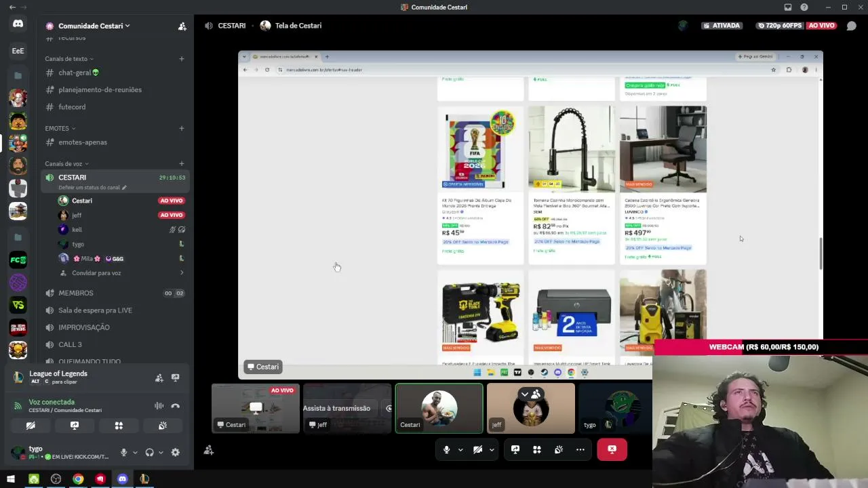The height and width of the screenshot is (488, 868).
Task: Open Discord direct messages home
Action: [18, 24]
